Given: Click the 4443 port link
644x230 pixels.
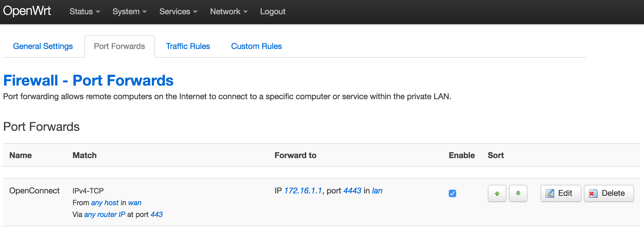Looking at the screenshot, I should click(352, 191).
